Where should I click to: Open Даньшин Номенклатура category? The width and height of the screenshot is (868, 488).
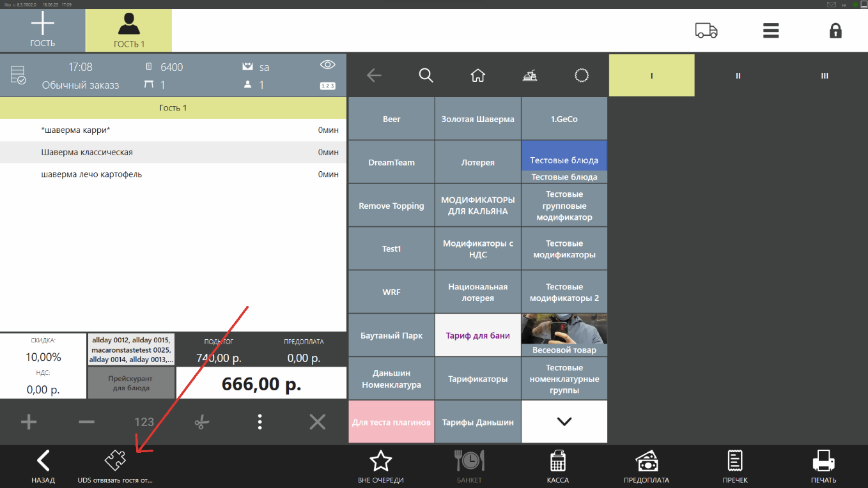(x=391, y=379)
